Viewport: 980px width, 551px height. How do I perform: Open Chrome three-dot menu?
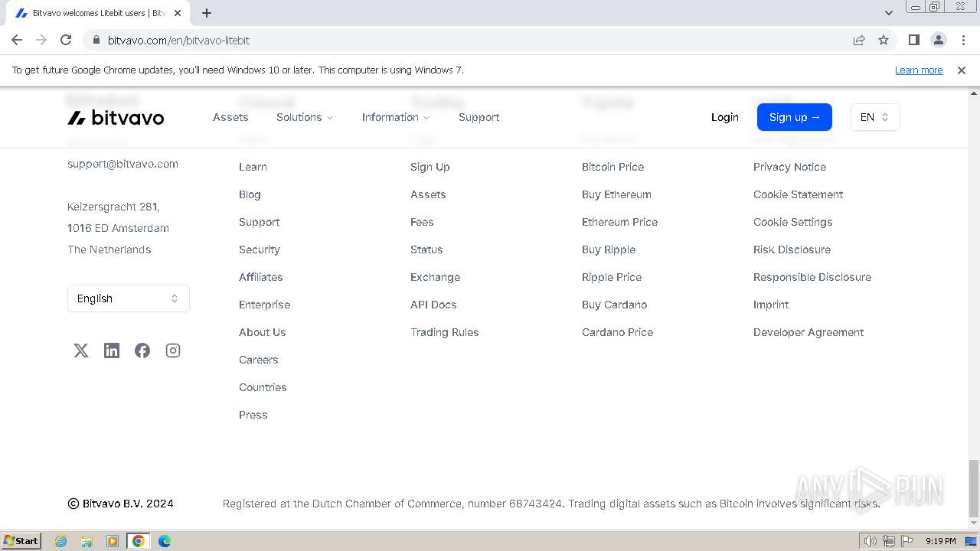click(x=963, y=40)
